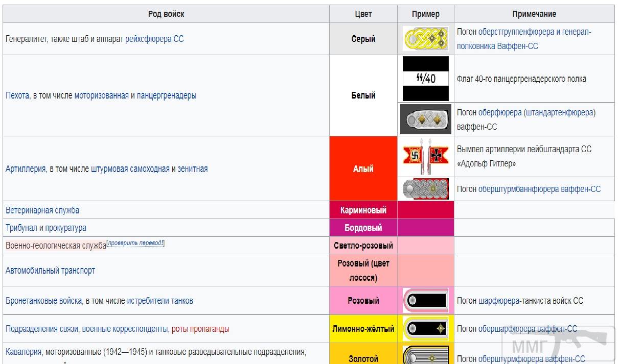
Task: Open the 'прокуратура' link
Action: point(65,228)
